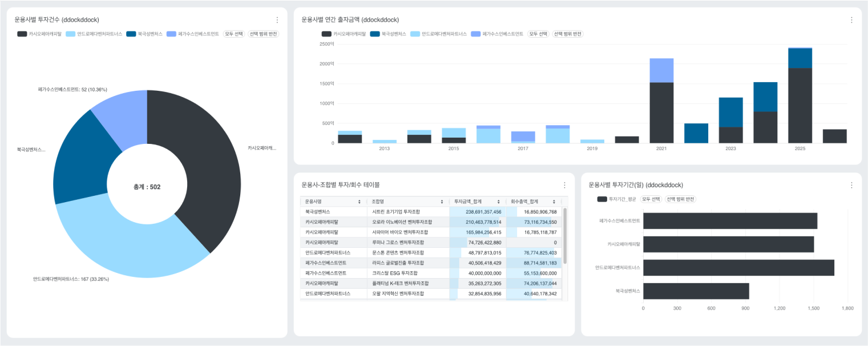Click label 페가수스인베스트먼트: 52 (10.36%)
This screenshot has width=868, height=346.
click(72, 90)
